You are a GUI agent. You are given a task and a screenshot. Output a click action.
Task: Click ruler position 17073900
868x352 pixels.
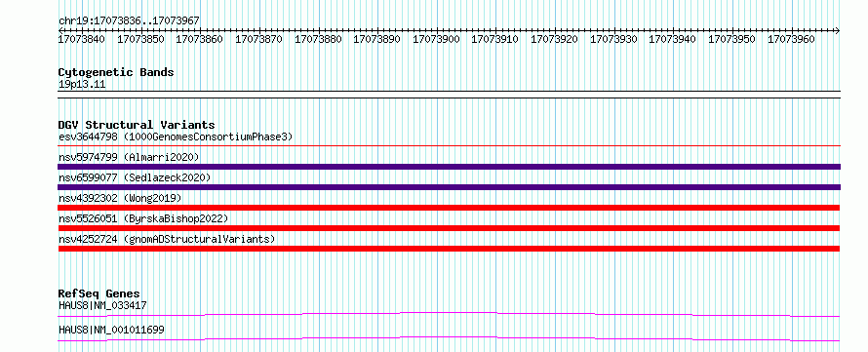[436, 39]
